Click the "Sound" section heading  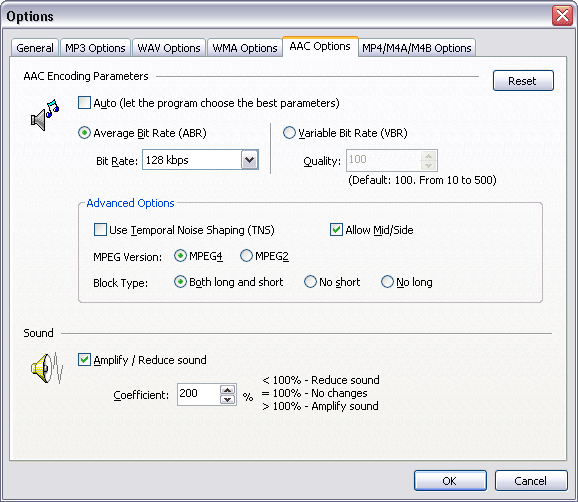[38, 333]
